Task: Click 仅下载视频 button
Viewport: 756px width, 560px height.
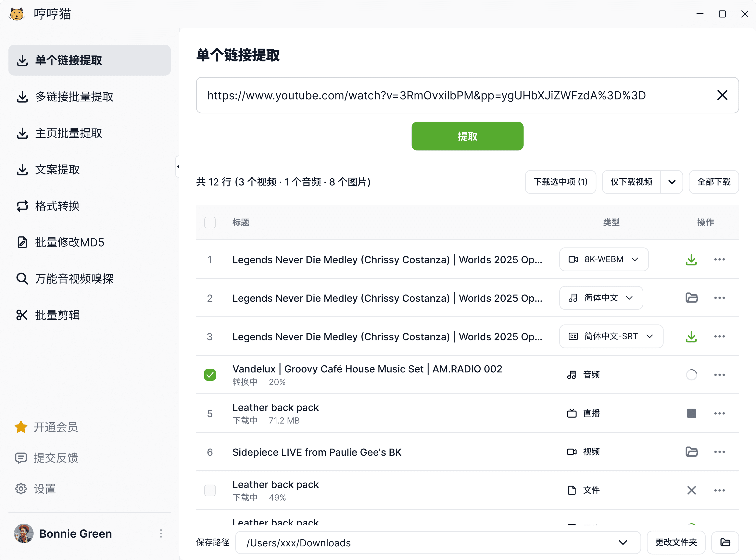Action: pos(631,182)
